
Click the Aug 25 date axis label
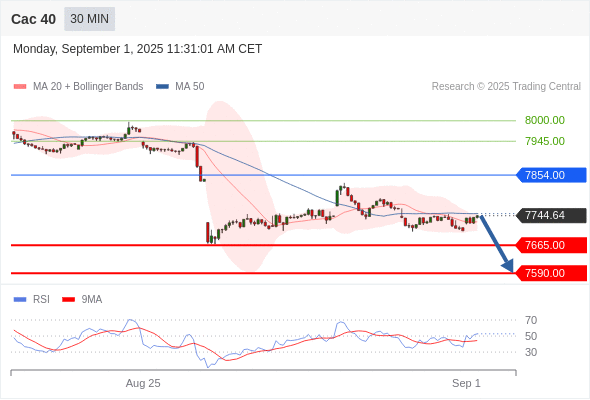point(143,383)
